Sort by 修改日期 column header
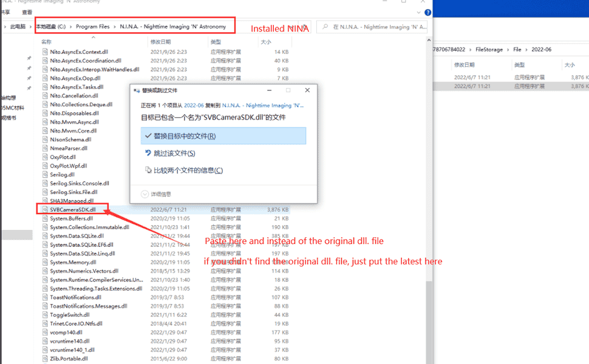This screenshot has width=589, height=364. [x=162, y=42]
